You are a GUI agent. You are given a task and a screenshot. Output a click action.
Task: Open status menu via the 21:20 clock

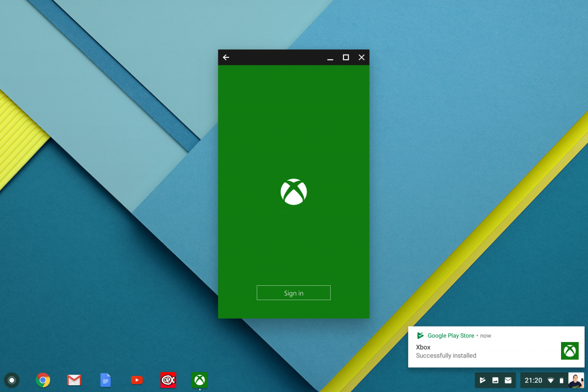pyautogui.click(x=533, y=380)
